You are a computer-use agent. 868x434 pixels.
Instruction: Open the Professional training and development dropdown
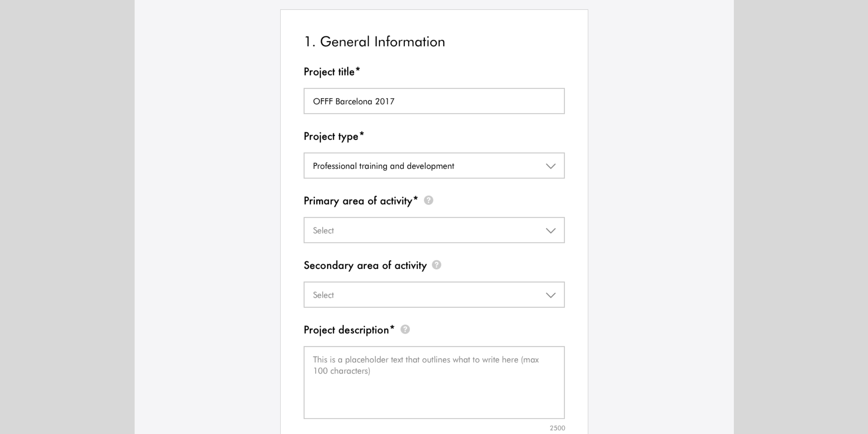click(434, 166)
